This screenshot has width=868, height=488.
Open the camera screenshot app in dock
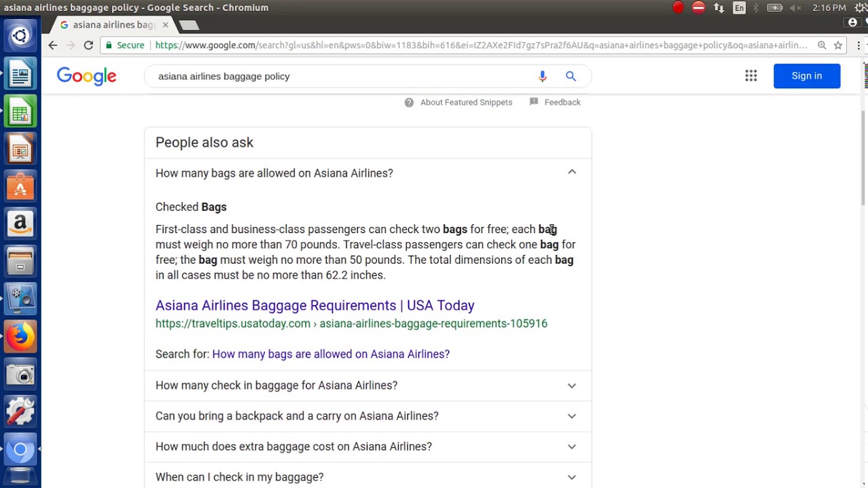(x=20, y=374)
